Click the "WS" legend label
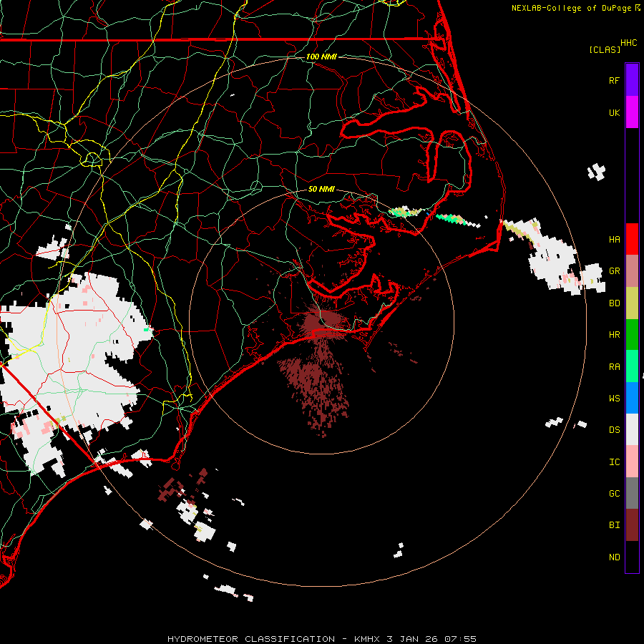Viewport: 644px width, 644px height. (x=614, y=399)
